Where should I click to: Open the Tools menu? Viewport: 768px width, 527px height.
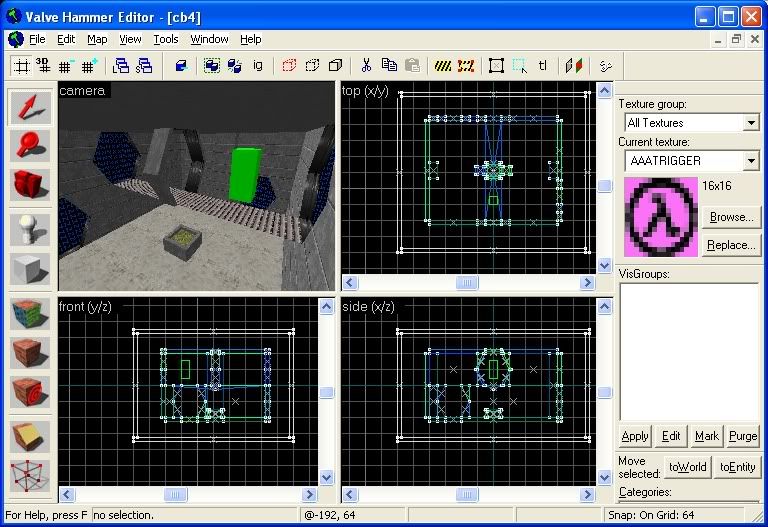click(166, 39)
